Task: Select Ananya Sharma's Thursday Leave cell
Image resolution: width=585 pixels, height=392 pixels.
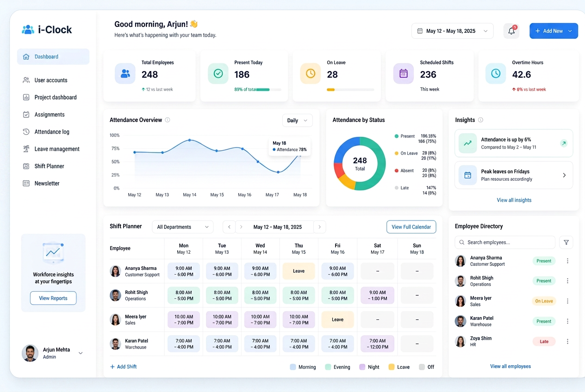Action: point(299,271)
